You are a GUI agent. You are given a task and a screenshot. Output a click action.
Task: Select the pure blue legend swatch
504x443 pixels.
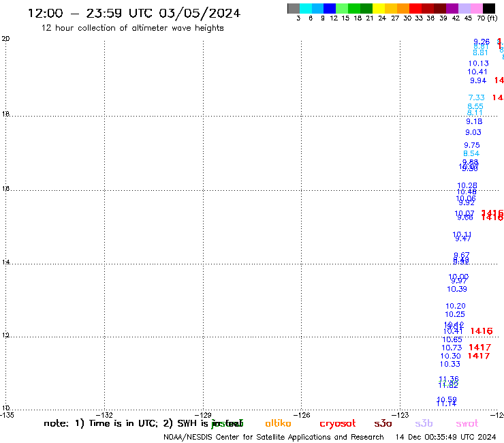pos(330,8)
